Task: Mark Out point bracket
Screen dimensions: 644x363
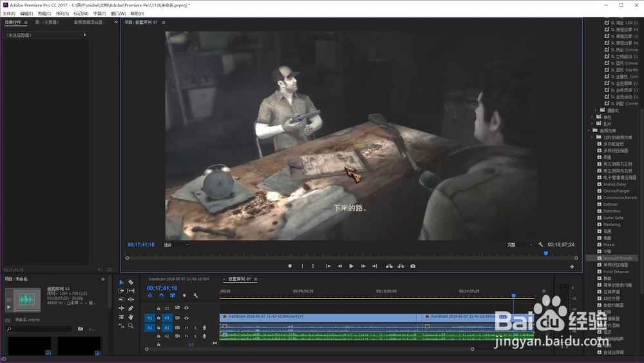Action: click(313, 266)
